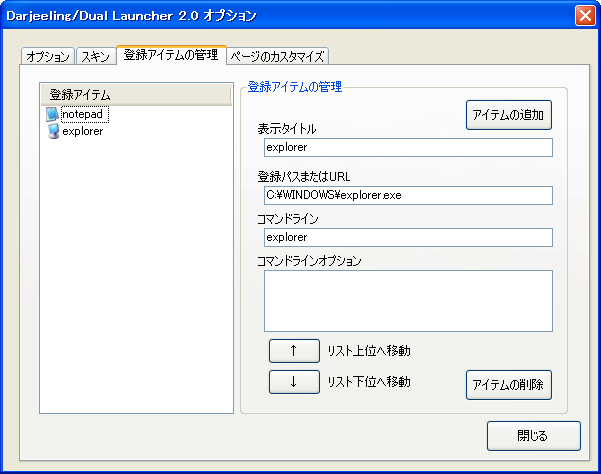Image resolution: width=601 pixels, height=474 pixels.
Task: Click the リスト下位へ移動 label
Action: pos(369,382)
